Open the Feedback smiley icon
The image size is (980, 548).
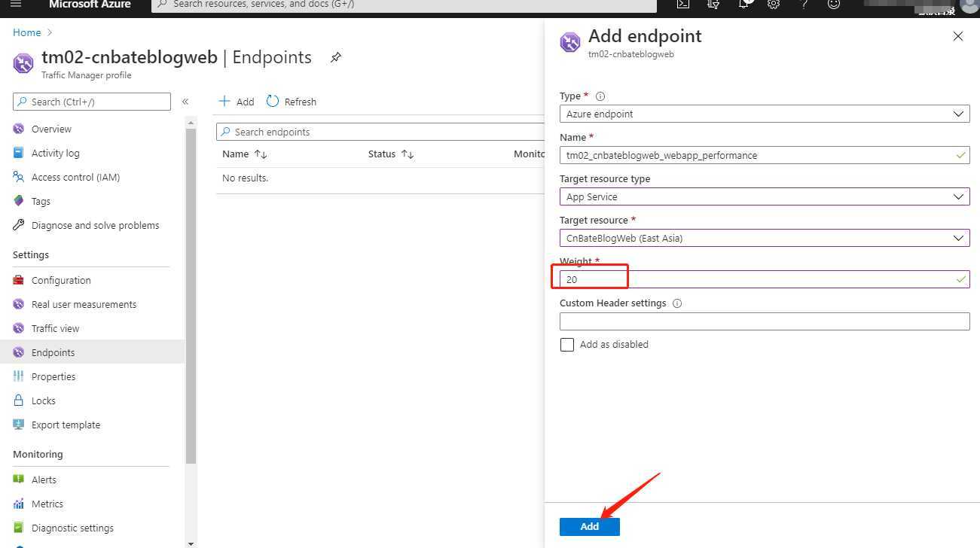[833, 4]
